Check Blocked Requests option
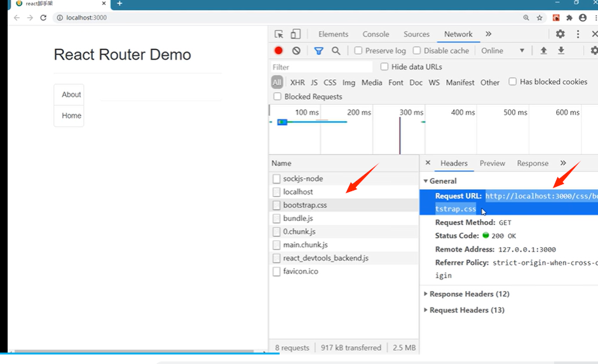 pos(277,97)
